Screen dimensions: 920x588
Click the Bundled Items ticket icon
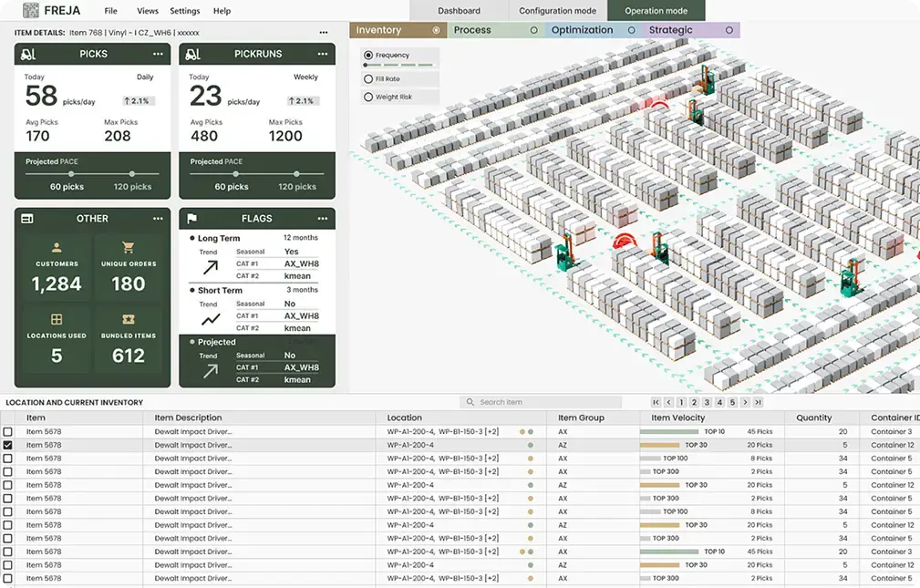tap(128, 320)
